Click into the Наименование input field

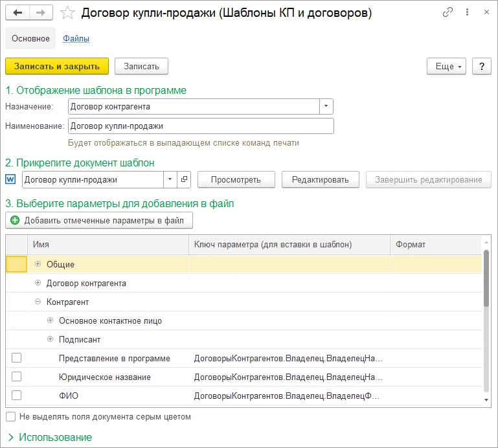[201, 126]
